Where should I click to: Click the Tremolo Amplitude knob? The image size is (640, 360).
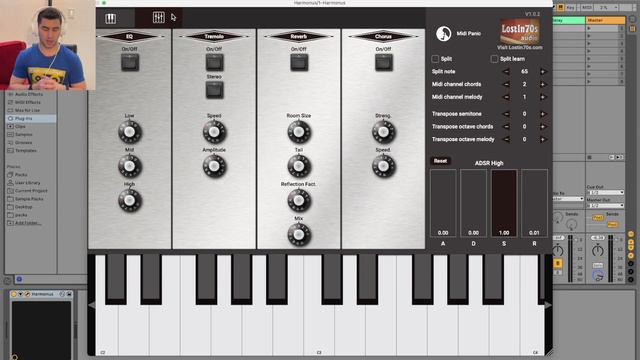point(214,166)
